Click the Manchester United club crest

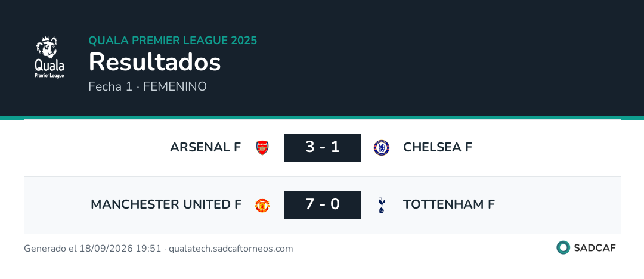(x=262, y=205)
